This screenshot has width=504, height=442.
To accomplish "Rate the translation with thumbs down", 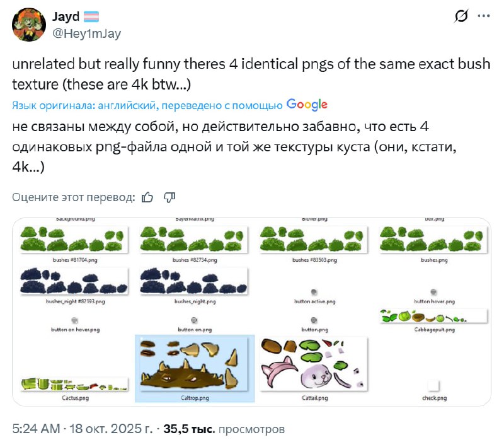I will pyautogui.click(x=169, y=197).
